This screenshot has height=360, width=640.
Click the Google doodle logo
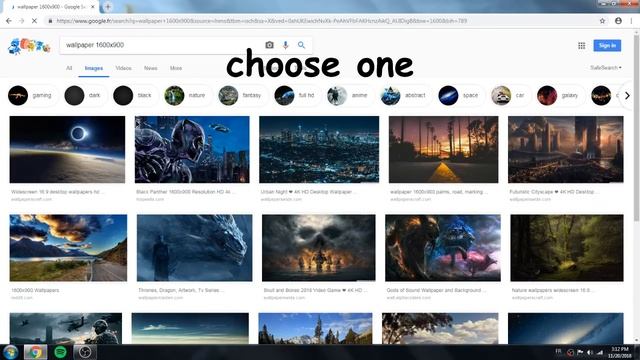click(29, 46)
